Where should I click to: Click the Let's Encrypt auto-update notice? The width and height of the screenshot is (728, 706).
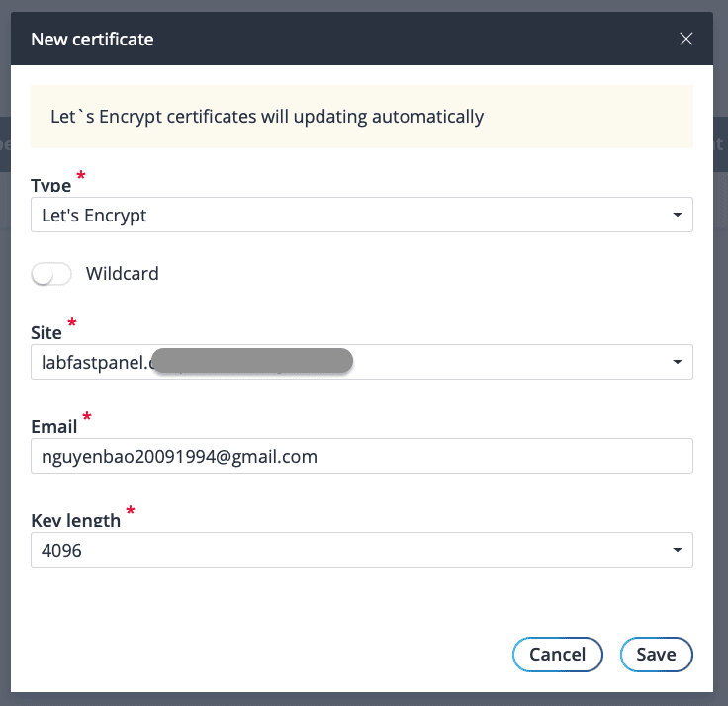[267, 117]
